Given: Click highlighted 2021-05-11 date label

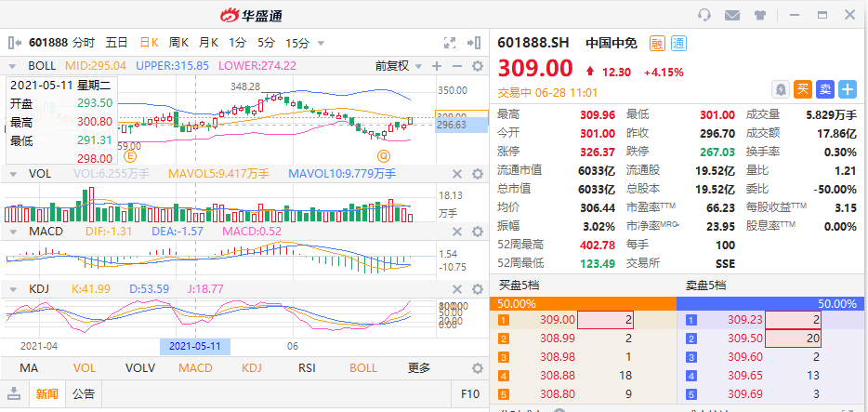Looking at the screenshot, I should 195,347.
